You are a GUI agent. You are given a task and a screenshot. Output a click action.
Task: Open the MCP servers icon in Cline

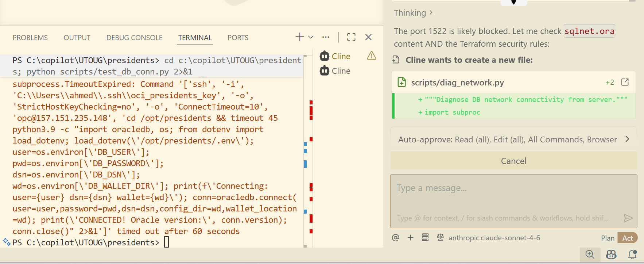(425, 238)
